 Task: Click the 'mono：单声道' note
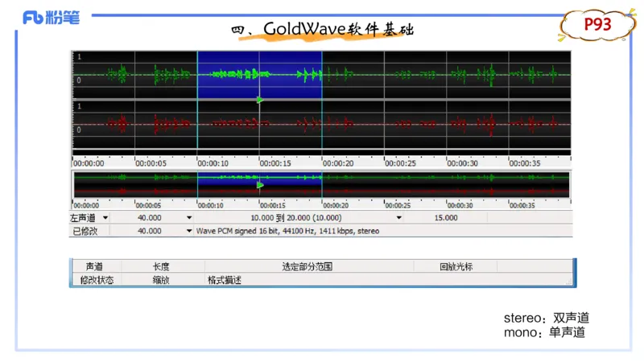[x=545, y=332]
